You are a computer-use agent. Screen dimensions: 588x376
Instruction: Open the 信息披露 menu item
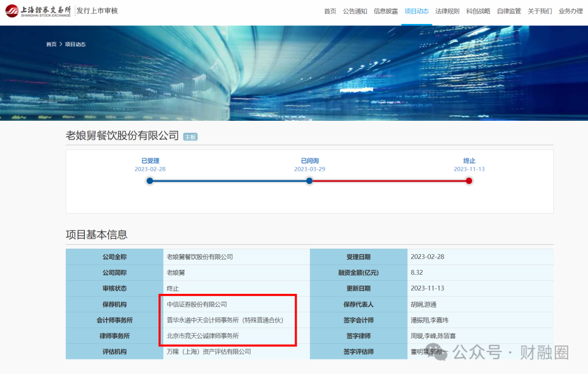pos(385,11)
